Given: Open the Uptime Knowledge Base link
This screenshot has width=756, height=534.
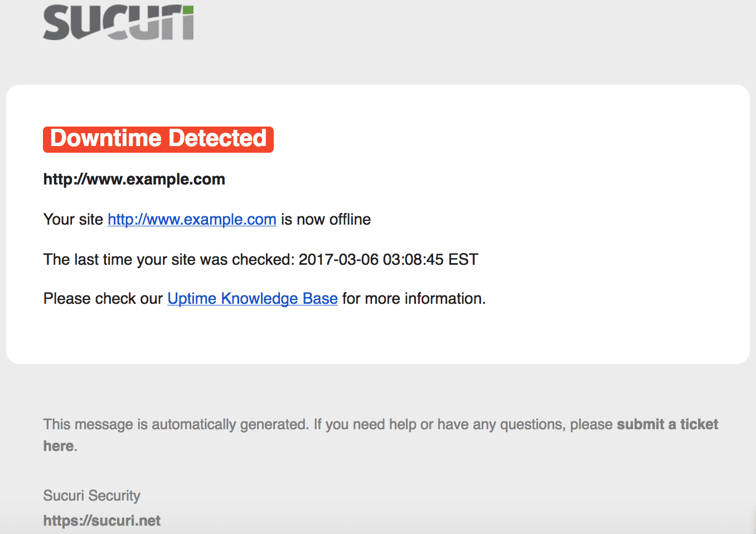Looking at the screenshot, I should coord(253,299).
